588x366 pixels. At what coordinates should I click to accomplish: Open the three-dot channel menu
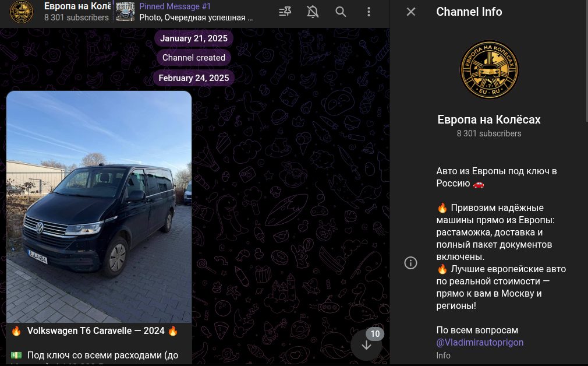(369, 12)
